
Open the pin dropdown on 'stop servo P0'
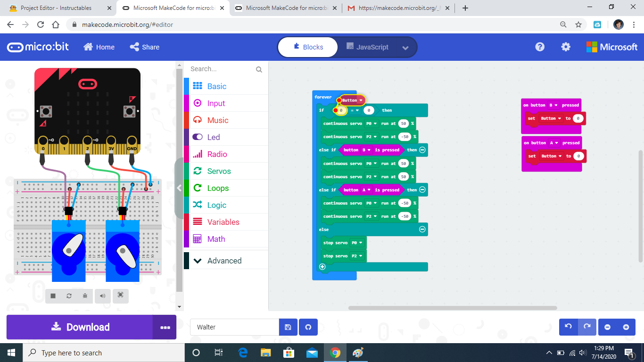(x=357, y=243)
